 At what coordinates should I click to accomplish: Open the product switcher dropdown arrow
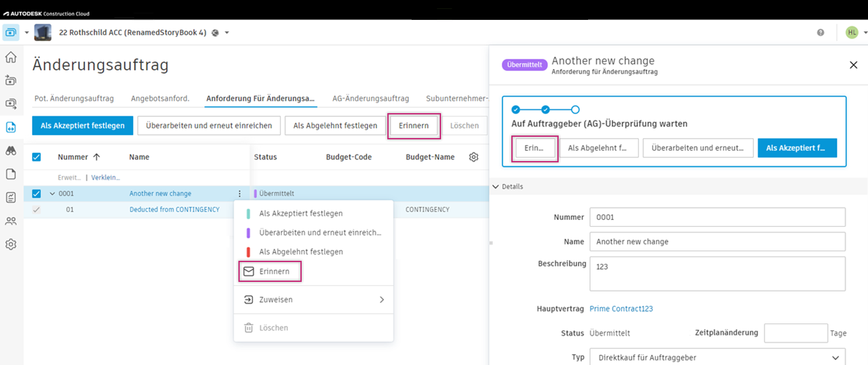point(26,33)
